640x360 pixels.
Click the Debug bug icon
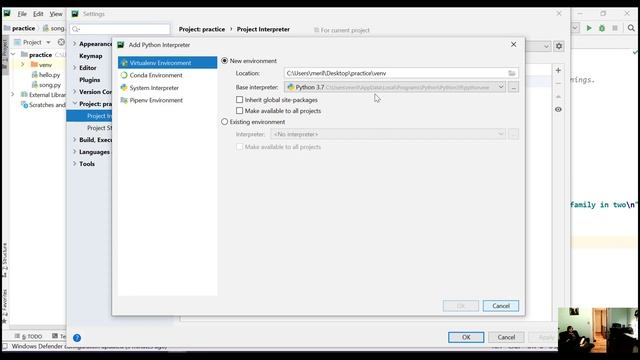(602, 28)
